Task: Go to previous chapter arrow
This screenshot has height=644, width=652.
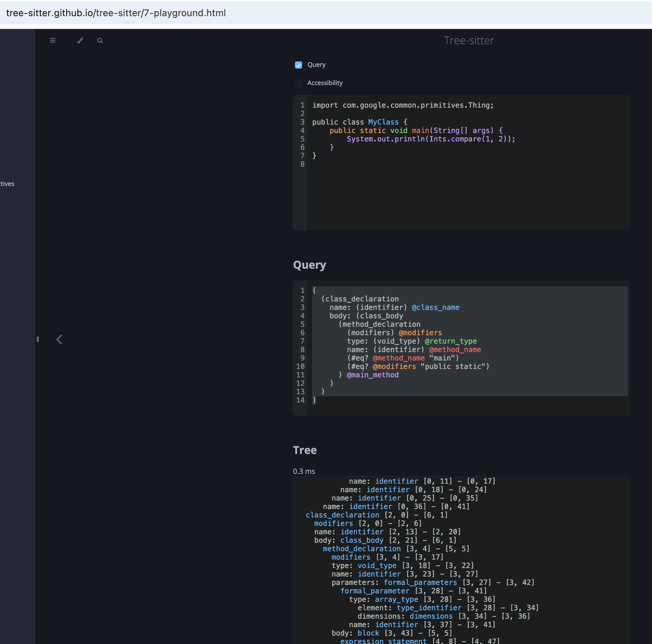Action: (x=59, y=340)
